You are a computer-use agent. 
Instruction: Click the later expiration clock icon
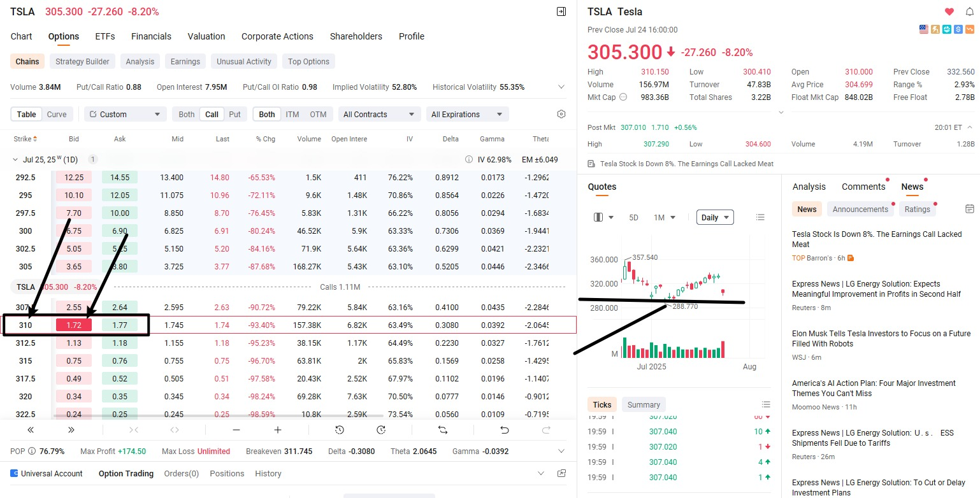click(381, 430)
